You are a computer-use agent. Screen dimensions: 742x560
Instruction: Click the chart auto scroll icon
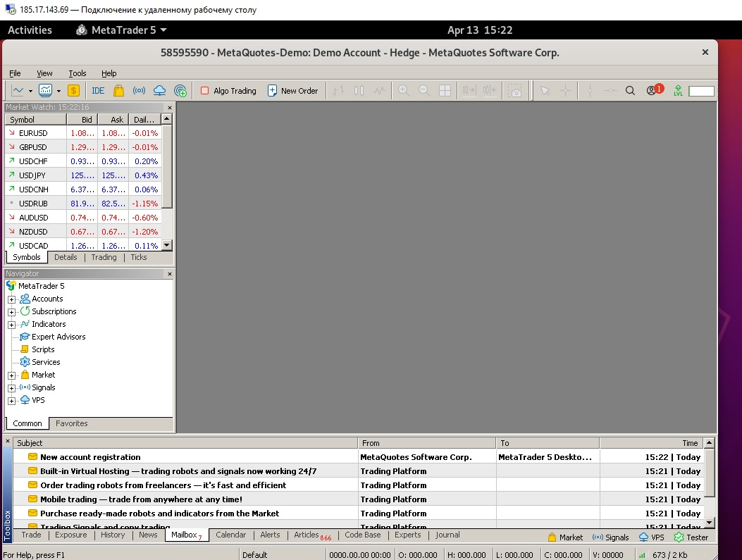[469, 90]
